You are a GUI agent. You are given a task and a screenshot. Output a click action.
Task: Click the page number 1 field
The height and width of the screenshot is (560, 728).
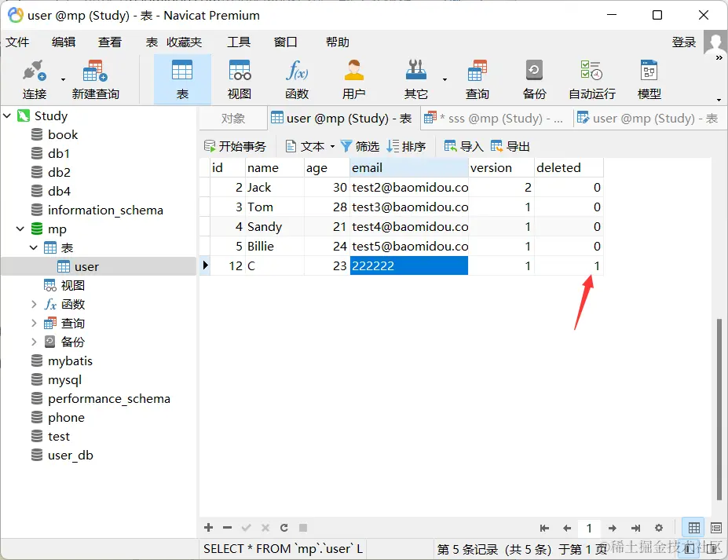(589, 528)
